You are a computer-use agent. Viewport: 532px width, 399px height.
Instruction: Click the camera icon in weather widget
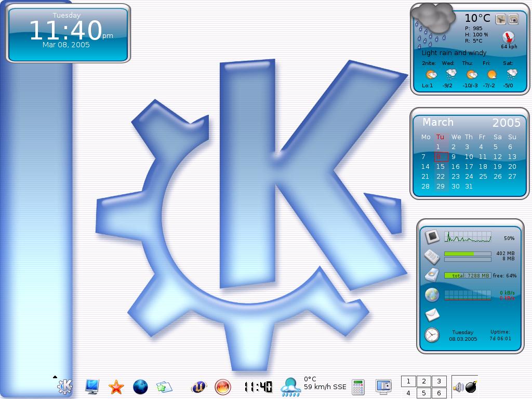pos(514,19)
